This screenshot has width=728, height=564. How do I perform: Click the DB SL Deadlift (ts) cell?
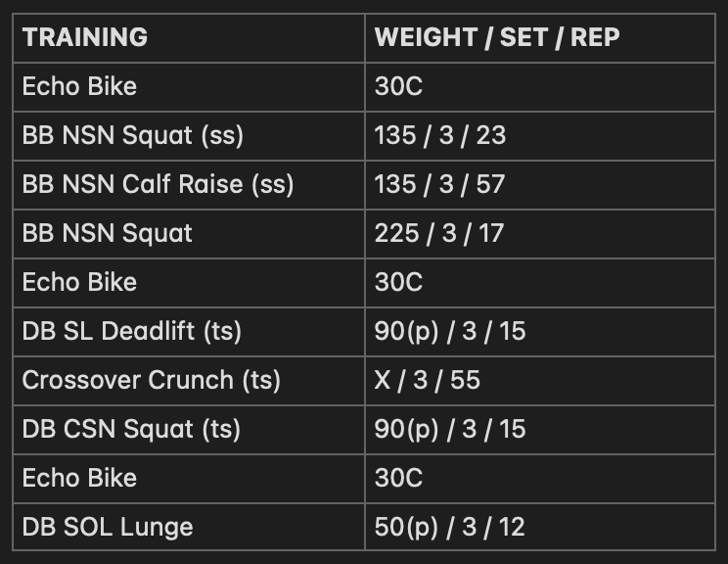coord(189,332)
